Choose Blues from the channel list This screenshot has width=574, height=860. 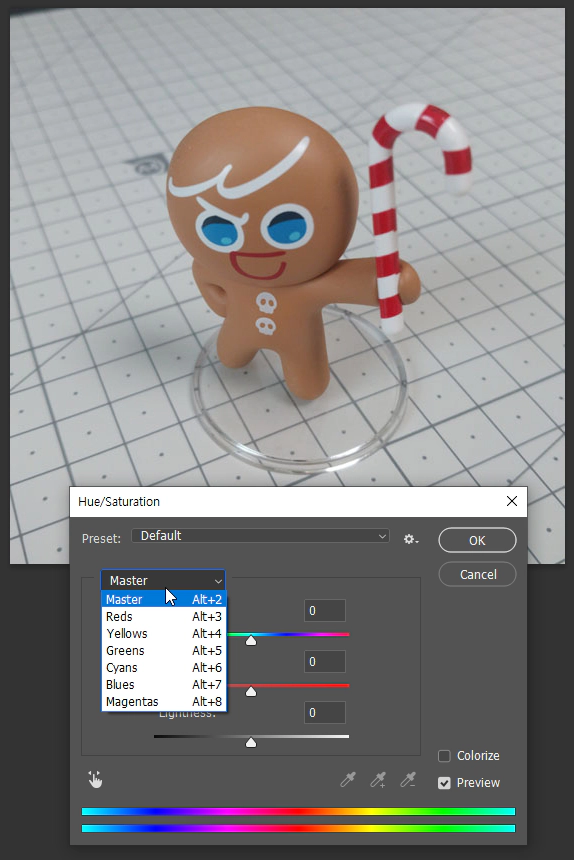coord(164,684)
